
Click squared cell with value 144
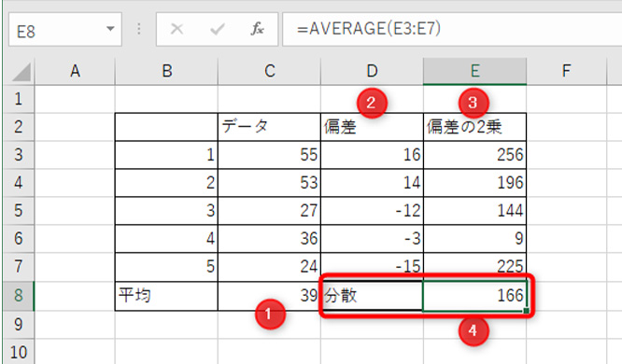point(474,211)
